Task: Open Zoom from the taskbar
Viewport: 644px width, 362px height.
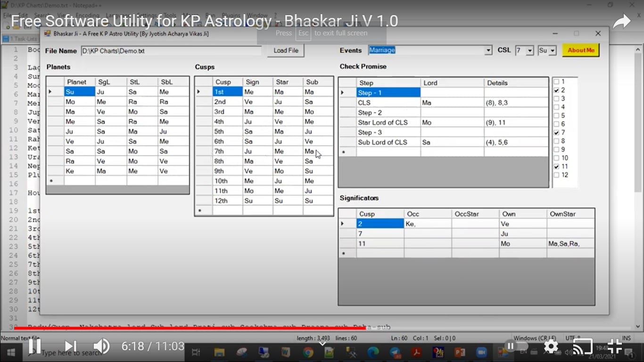Action: point(482,353)
